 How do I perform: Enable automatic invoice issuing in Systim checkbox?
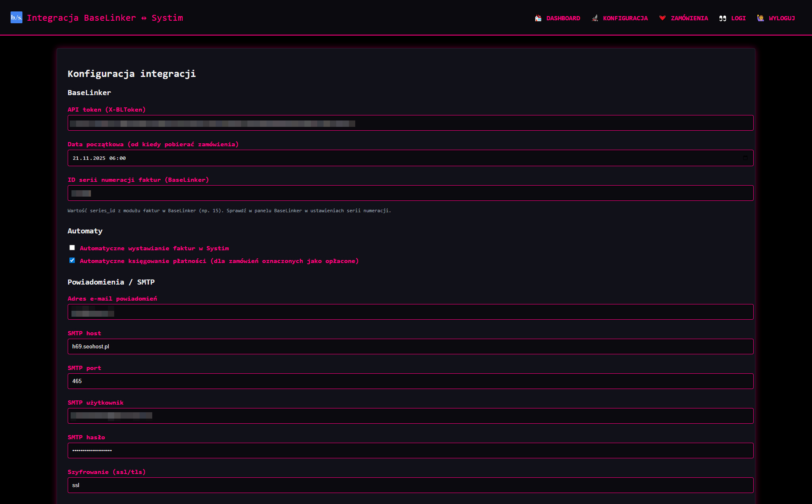click(x=72, y=247)
